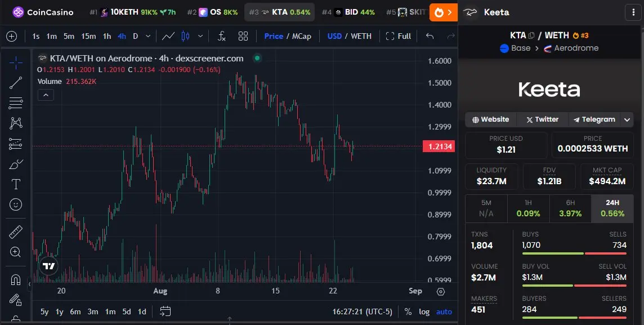Select candlestick chart type icon

click(x=186, y=36)
